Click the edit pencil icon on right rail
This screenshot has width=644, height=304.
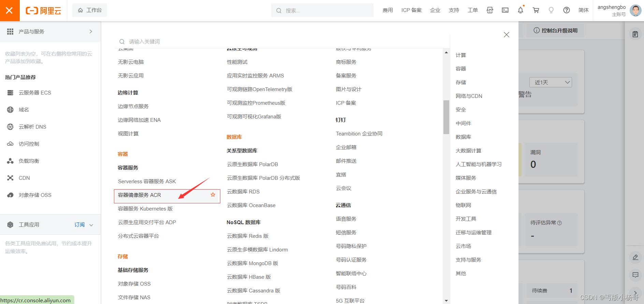[635, 258]
